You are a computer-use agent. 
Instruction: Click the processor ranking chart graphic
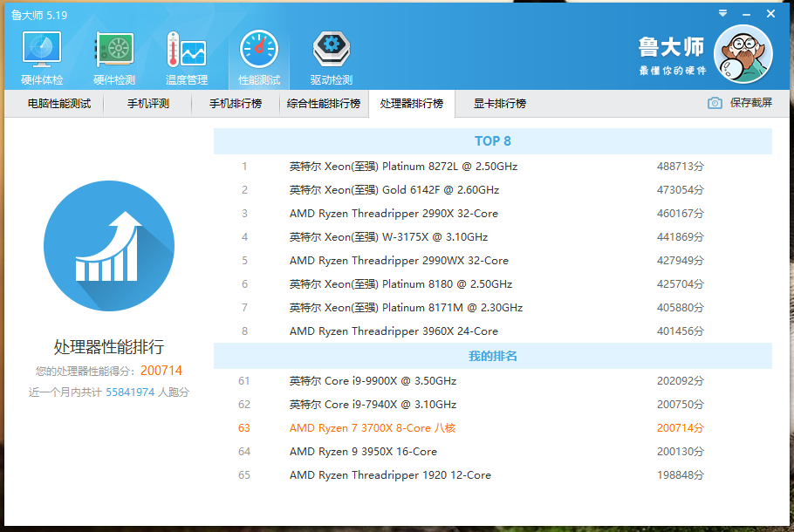109,246
